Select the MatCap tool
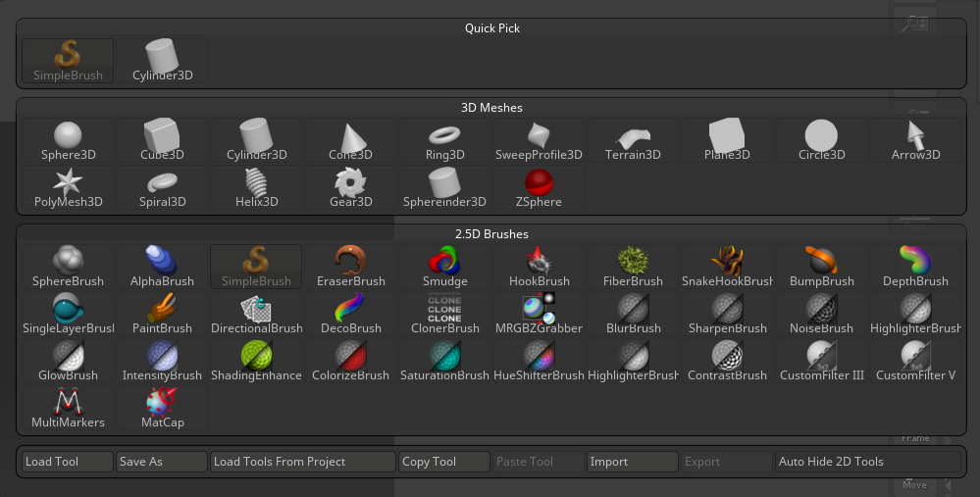The width and height of the screenshot is (980, 497). coord(162,409)
